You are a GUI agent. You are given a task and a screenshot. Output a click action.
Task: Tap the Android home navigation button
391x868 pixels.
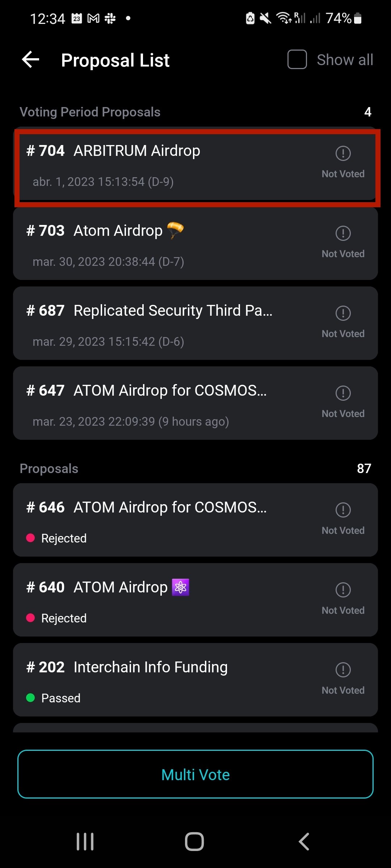pos(195,842)
